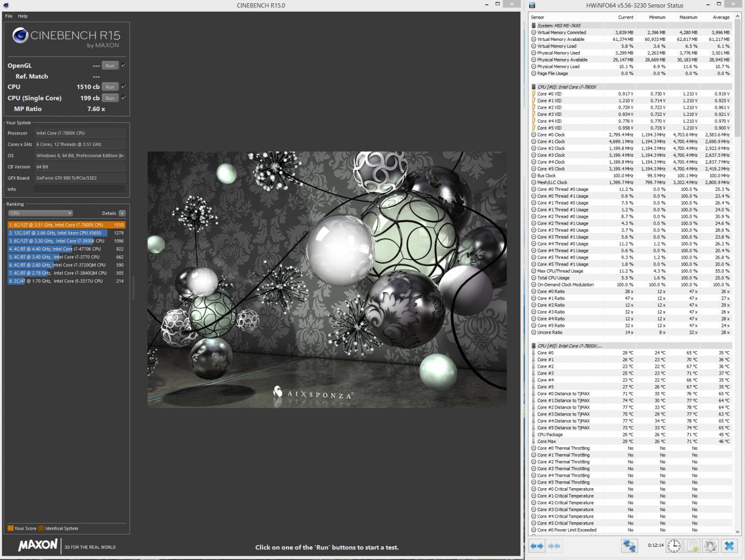Click the motherboard icon of System: MSI MS-7A95
Viewport: 745px width, 560px height.
(x=534, y=26)
